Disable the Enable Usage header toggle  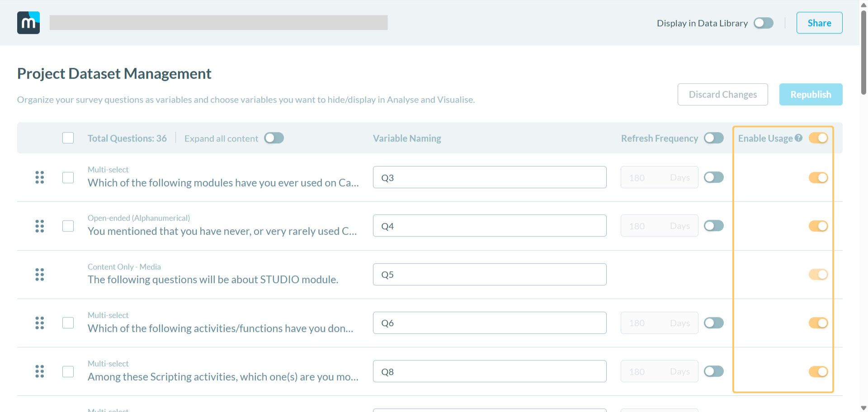[818, 138]
